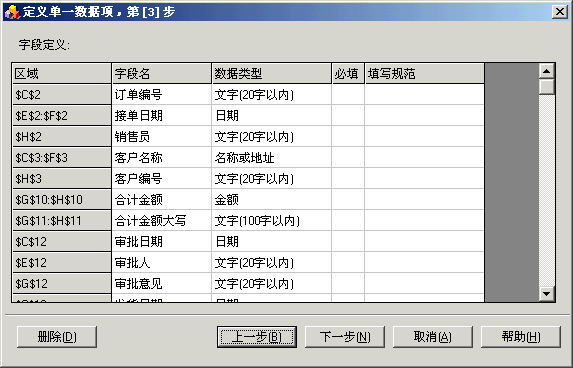573x368 pixels.
Task: Open the data type cell for 合计金额大写
Action: pos(272,221)
